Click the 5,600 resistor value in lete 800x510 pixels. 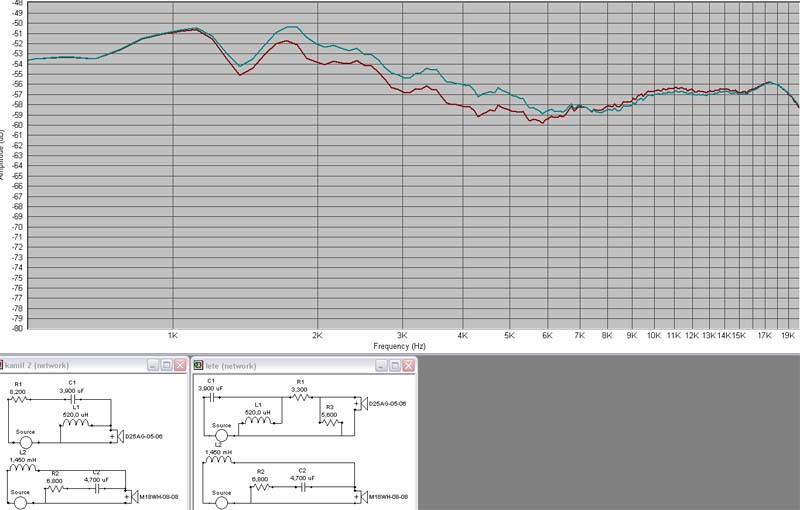coord(329,415)
